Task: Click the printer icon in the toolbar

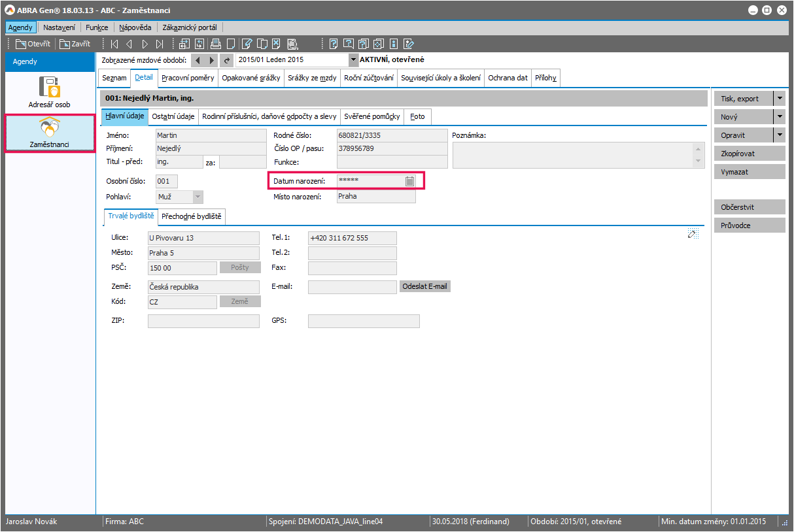Action: [215, 44]
